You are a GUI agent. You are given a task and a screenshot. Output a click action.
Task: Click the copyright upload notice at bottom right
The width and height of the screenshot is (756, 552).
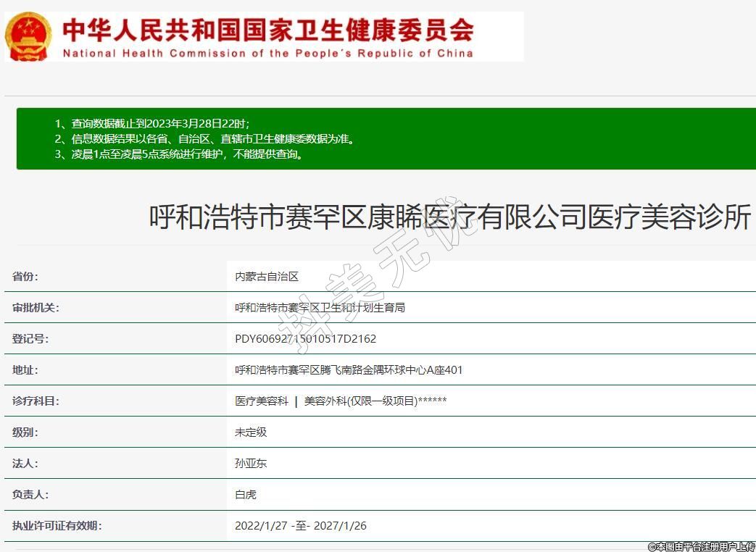coord(701,546)
